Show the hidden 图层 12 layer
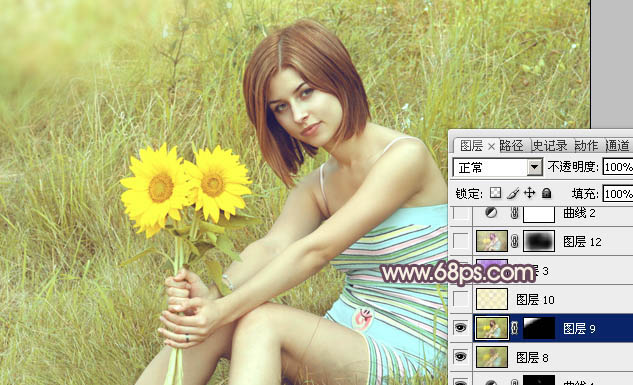The width and height of the screenshot is (633, 385). pos(460,241)
